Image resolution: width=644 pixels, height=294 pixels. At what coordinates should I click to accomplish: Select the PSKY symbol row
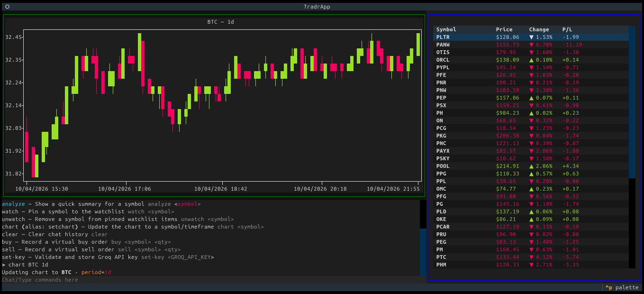[x=531, y=158]
